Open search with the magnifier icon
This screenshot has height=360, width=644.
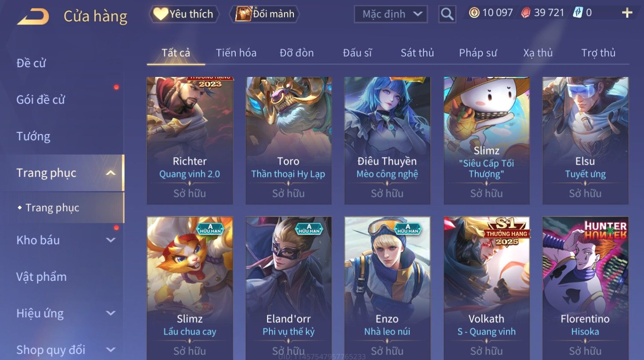point(447,14)
